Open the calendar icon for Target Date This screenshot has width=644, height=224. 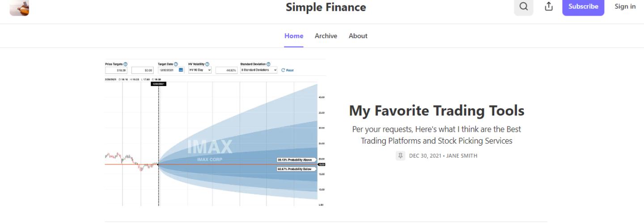click(x=181, y=70)
